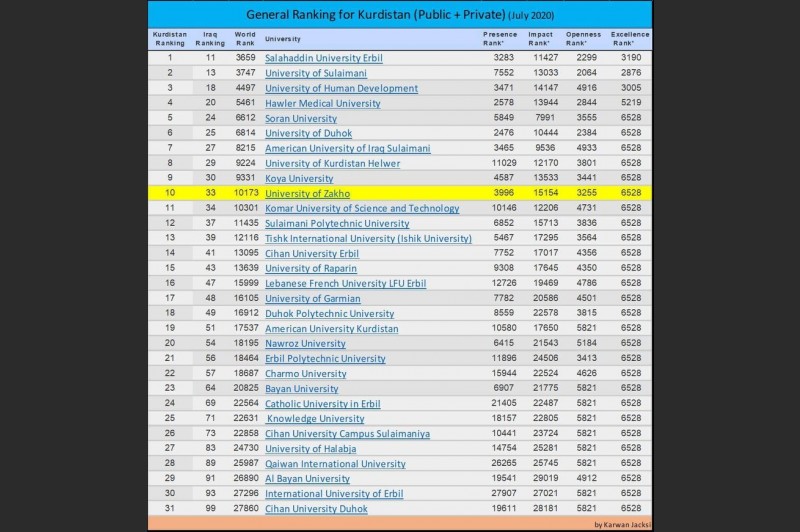The height and width of the screenshot is (532, 800).
Task: Select the Sulaimani Polytechnic University link
Action: 337,223
